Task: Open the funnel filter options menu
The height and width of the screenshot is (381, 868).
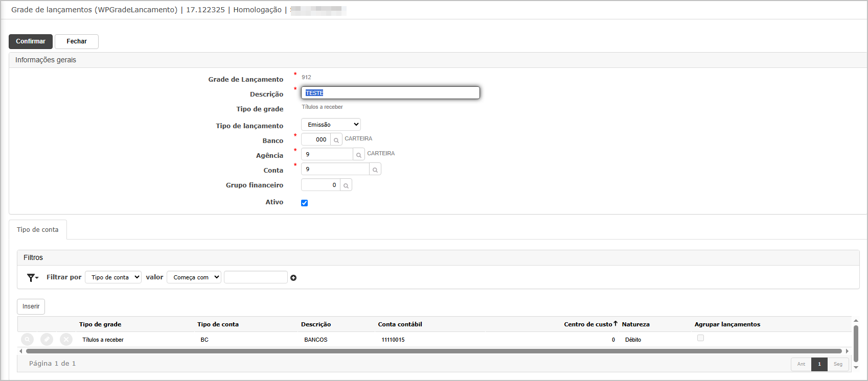Action: 33,277
